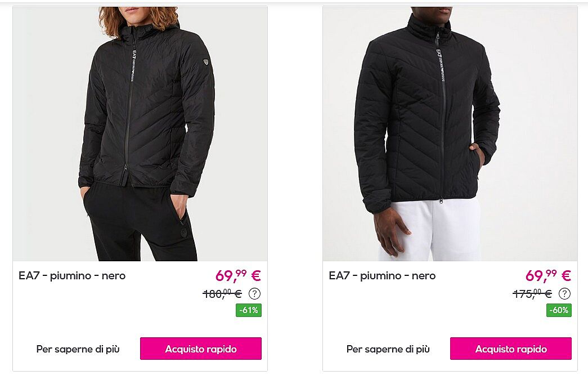
Task: Click the struck-through 175,00 € price
Action: pyautogui.click(x=532, y=293)
